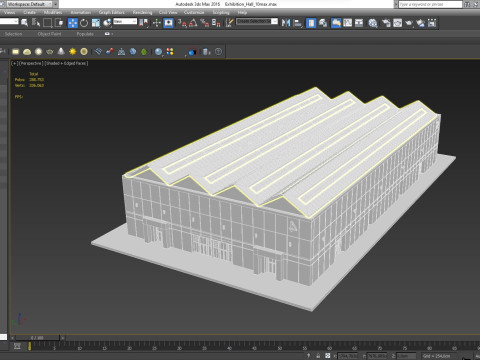Open Reference Coordinate System dropdown
This screenshot has height=360, width=480.
[x=125, y=21]
